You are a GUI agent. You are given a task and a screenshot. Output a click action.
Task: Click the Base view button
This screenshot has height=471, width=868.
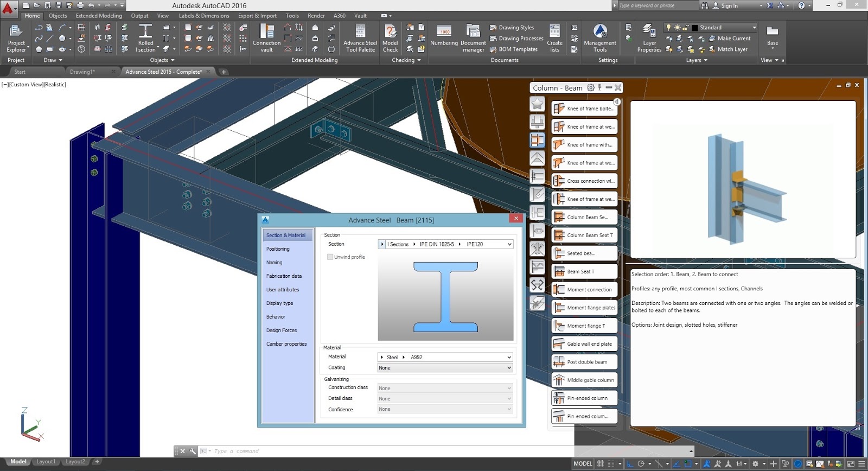pos(773,35)
